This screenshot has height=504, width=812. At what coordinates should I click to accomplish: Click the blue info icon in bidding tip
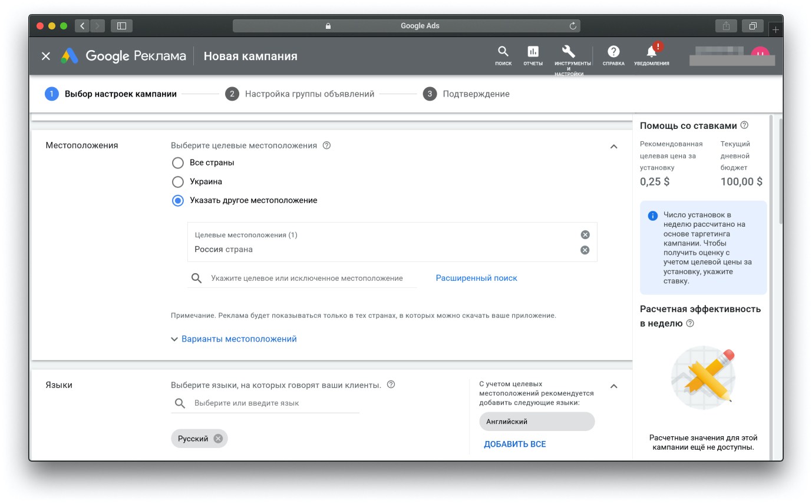[x=652, y=215]
